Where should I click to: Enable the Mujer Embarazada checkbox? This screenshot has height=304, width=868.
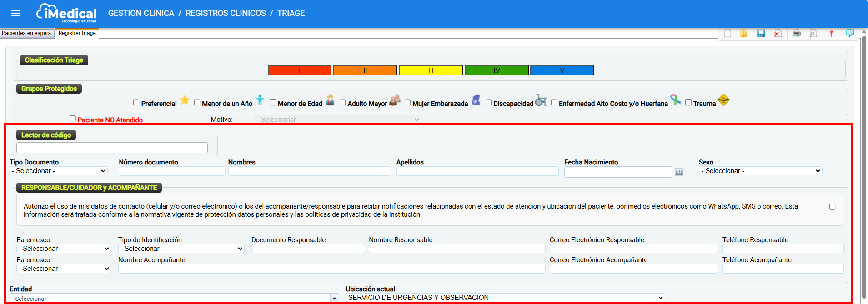[407, 102]
